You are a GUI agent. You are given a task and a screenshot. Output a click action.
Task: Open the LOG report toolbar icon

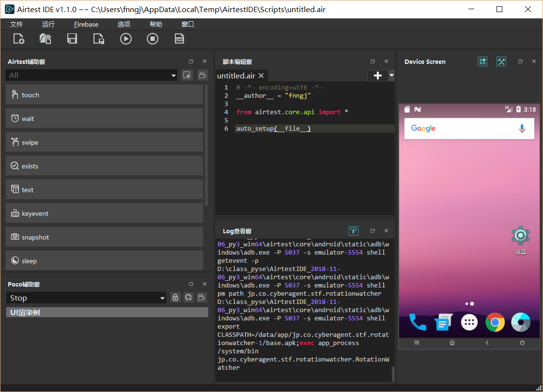tap(179, 39)
